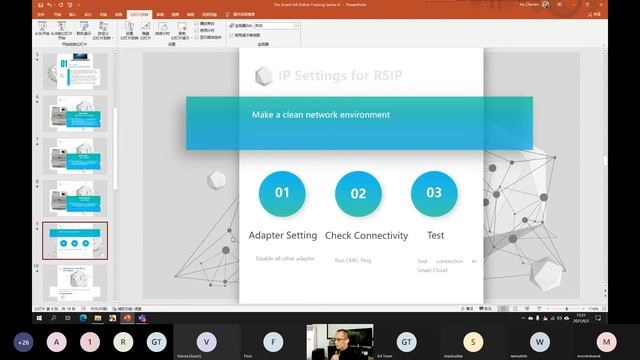Start slide show From Current Slide button
The height and width of the screenshot is (360, 640).
(62, 31)
